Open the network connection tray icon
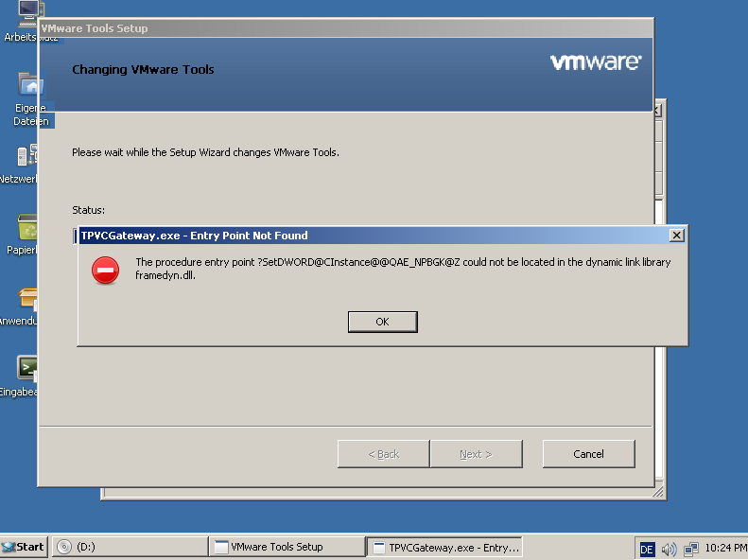Image resolution: width=748 pixels, height=560 pixels. point(690,550)
